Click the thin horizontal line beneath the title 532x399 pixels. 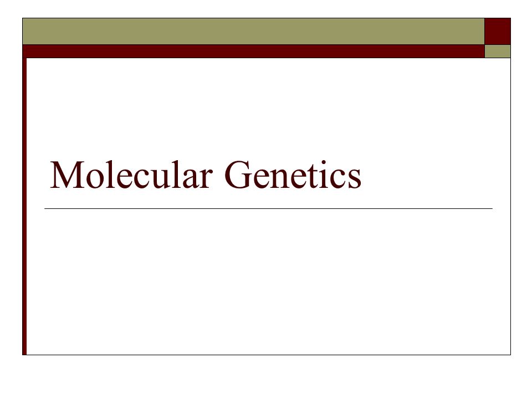pyautogui.click(x=268, y=209)
